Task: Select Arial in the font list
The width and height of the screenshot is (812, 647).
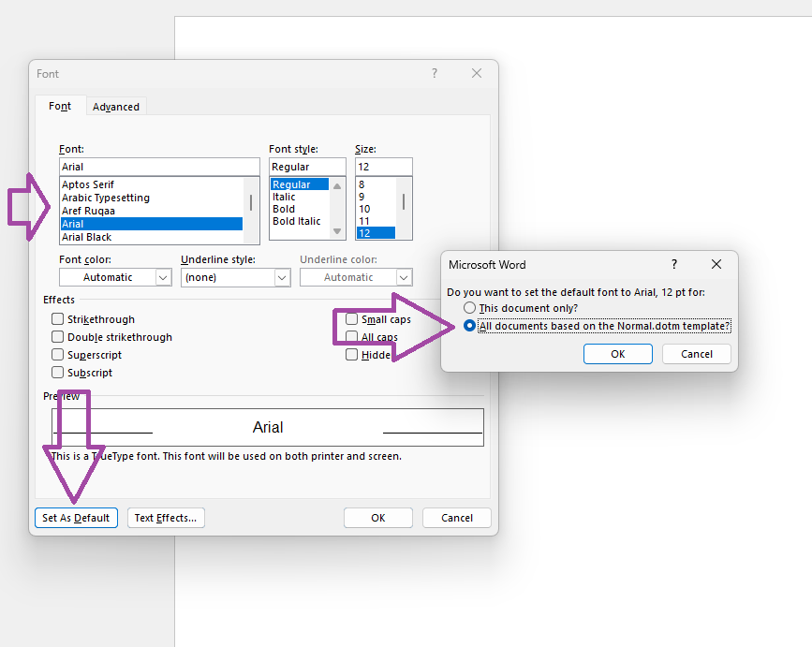Action: pyautogui.click(x=151, y=224)
